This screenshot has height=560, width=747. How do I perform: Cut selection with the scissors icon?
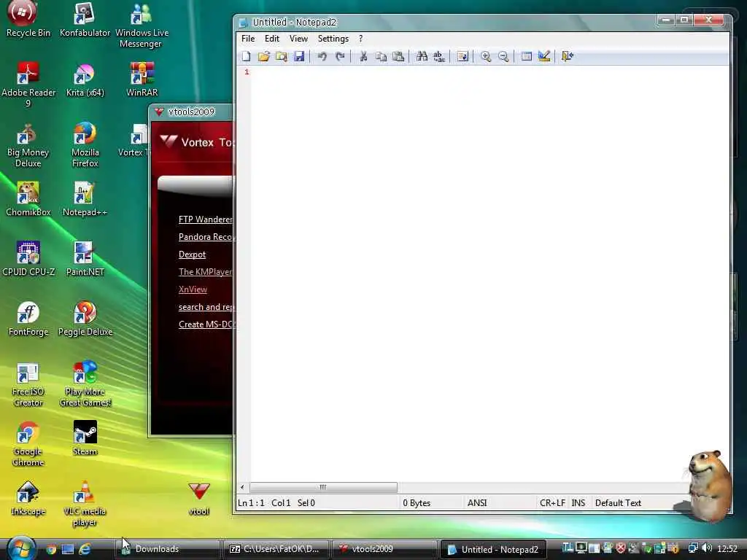(x=363, y=56)
